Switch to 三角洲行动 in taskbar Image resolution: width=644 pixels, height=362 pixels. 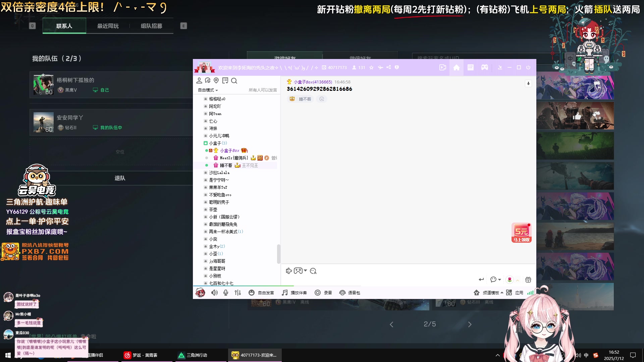[201, 355]
